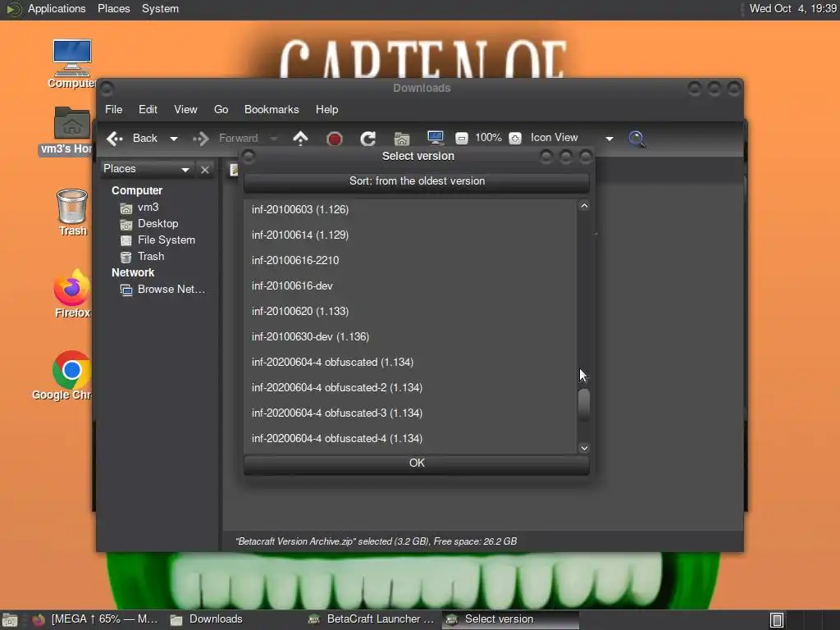Click Select version taskbar entry
This screenshot has width=840, height=630.
pyautogui.click(x=510, y=620)
